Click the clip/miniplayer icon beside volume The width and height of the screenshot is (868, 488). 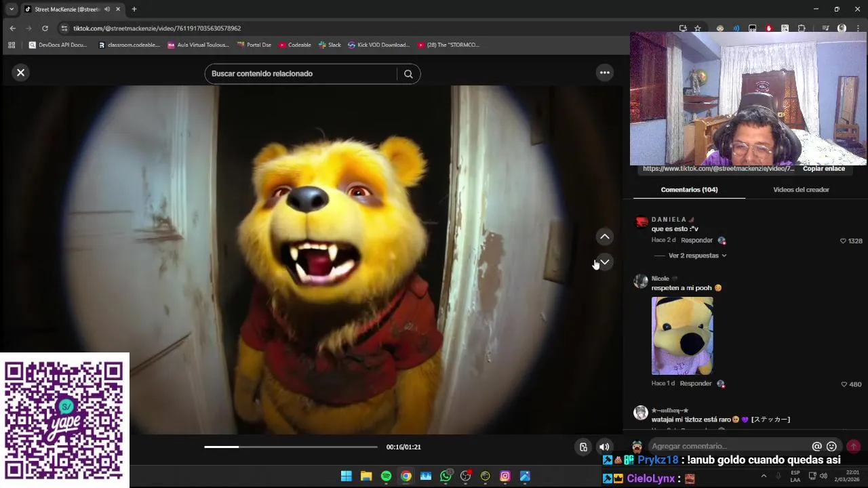(x=583, y=447)
